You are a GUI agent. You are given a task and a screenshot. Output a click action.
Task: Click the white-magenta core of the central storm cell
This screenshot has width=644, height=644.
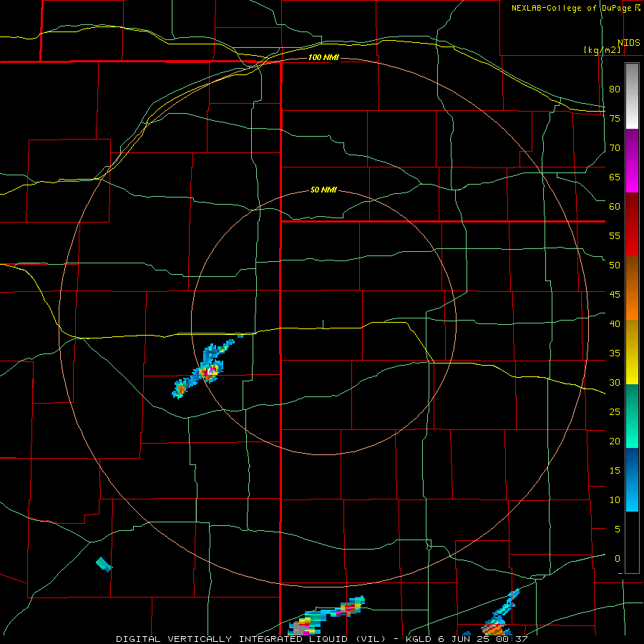[211, 371]
